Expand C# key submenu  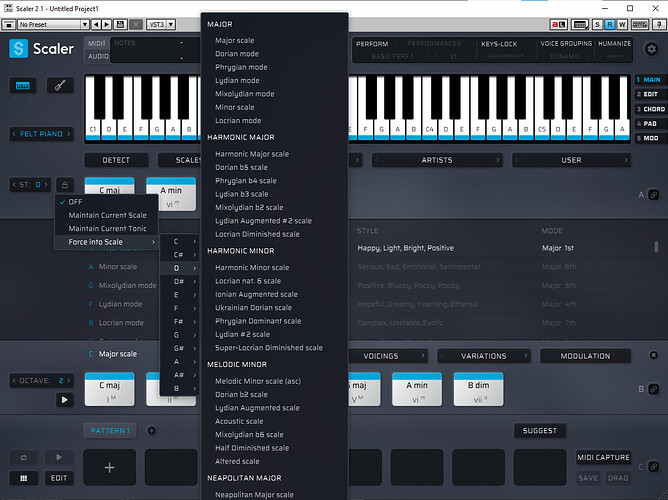click(x=179, y=255)
